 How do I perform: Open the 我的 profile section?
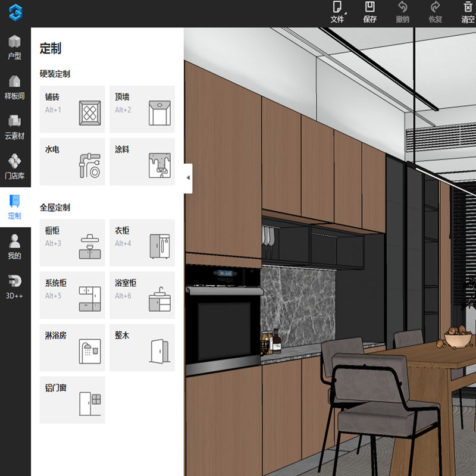pos(14,247)
